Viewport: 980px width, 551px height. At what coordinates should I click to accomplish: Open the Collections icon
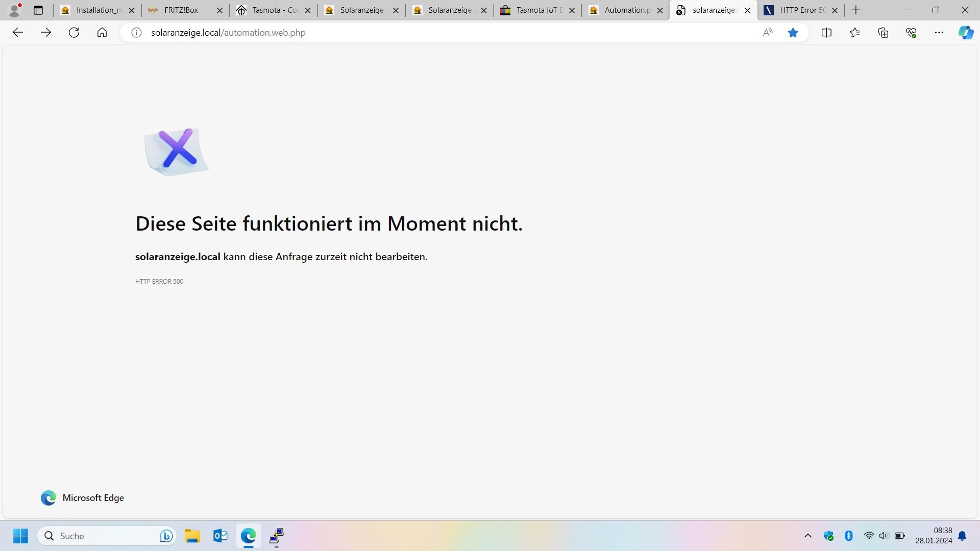pos(883,33)
